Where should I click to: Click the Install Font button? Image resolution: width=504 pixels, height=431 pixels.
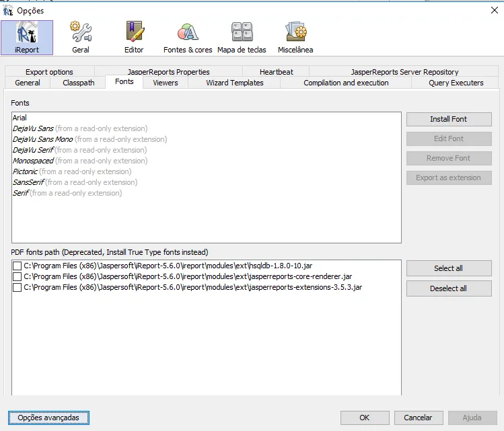tap(449, 119)
